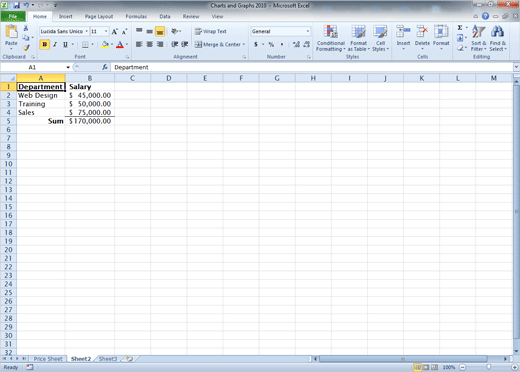Open Sort & Filter options
Image resolution: width=520 pixels, height=372 pixels.
click(x=479, y=38)
